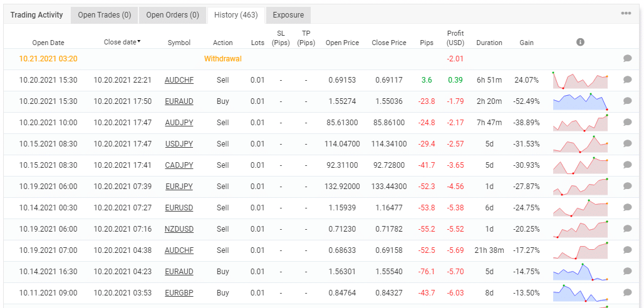The height and width of the screenshot is (308, 644).
Task: Switch to Open Trades (0) tab
Action: pyautogui.click(x=105, y=15)
